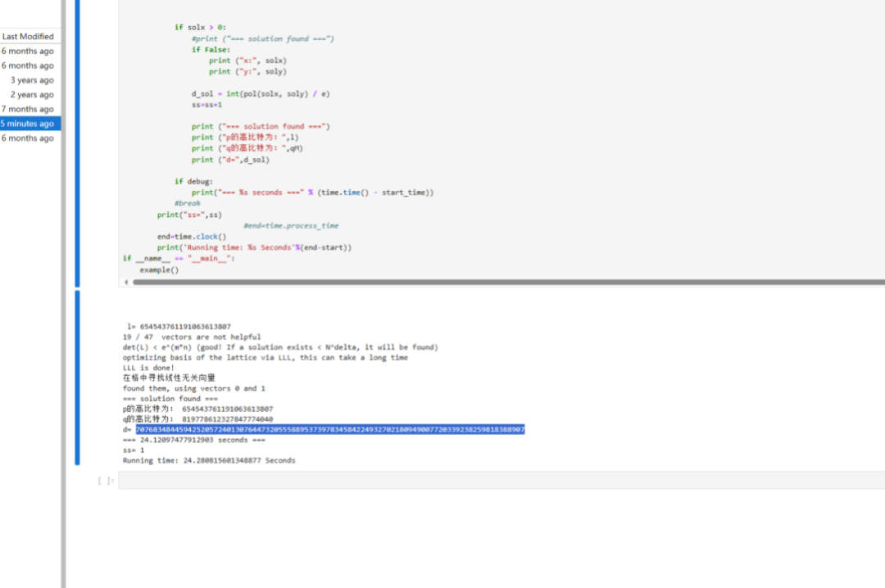Click the sidebar divider beside the file list

[63, 328]
